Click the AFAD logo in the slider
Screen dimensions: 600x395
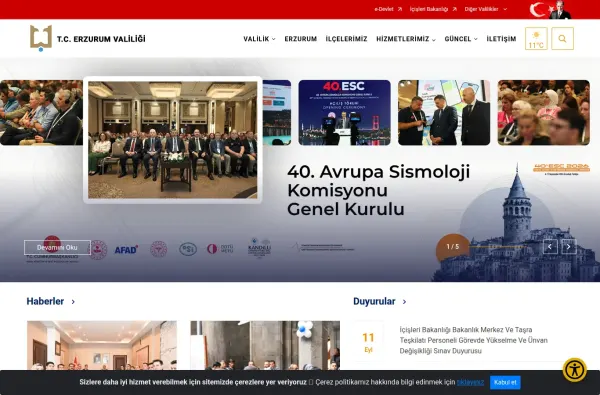tap(126, 250)
